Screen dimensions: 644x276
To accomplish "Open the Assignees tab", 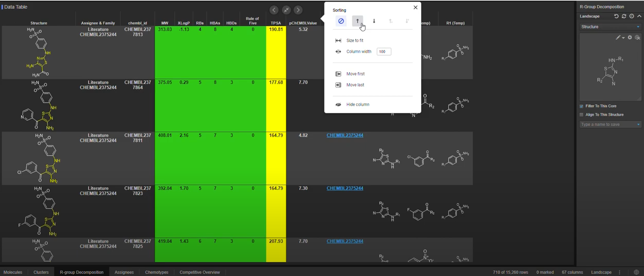I will 124,272.
